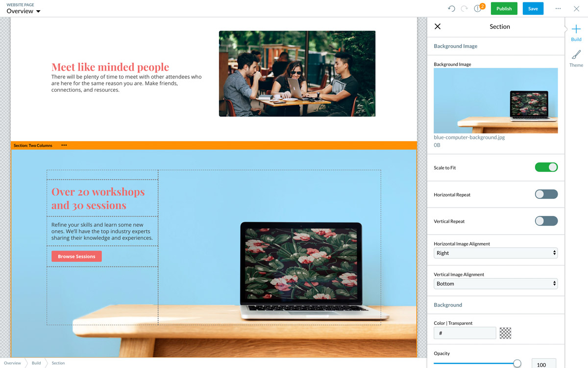The image size is (588, 368).
Task: Click the Opacity slider handle
Action: [x=517, y=364]
